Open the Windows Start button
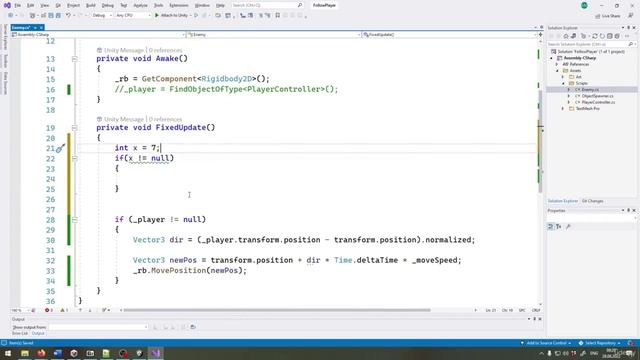This screenshot has height=360, width=640. (8, 353)
